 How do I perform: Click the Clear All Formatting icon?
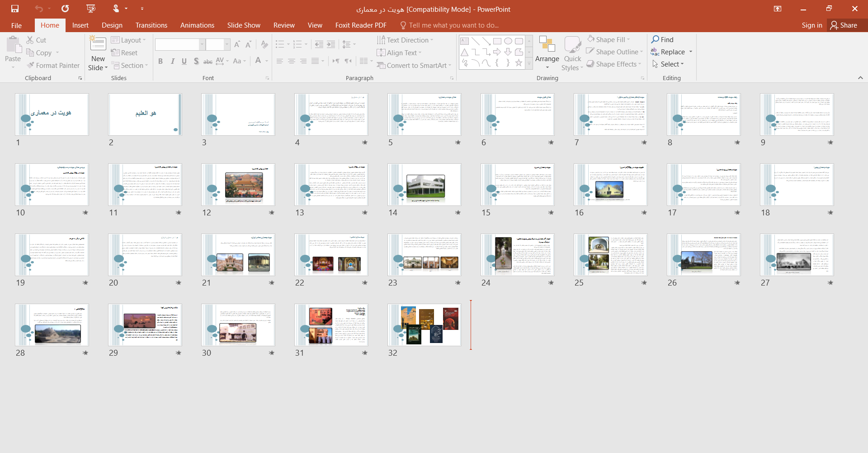[264, 44]
